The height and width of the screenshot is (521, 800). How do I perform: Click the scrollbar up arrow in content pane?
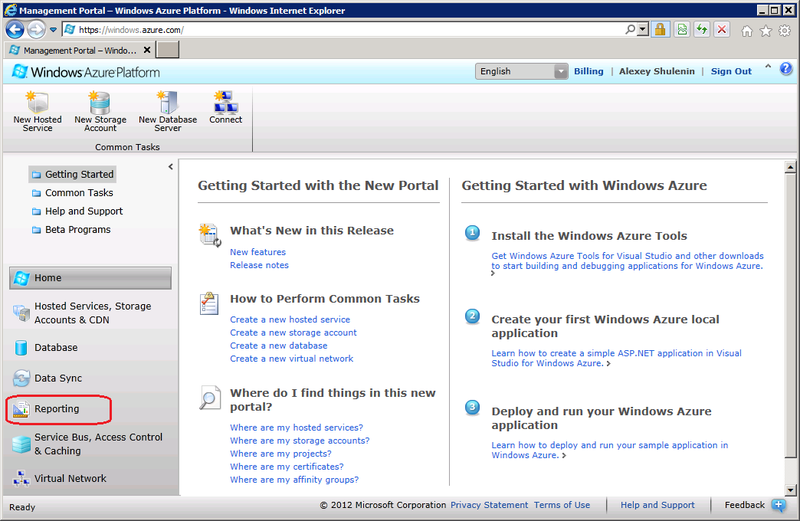[790, 167]
